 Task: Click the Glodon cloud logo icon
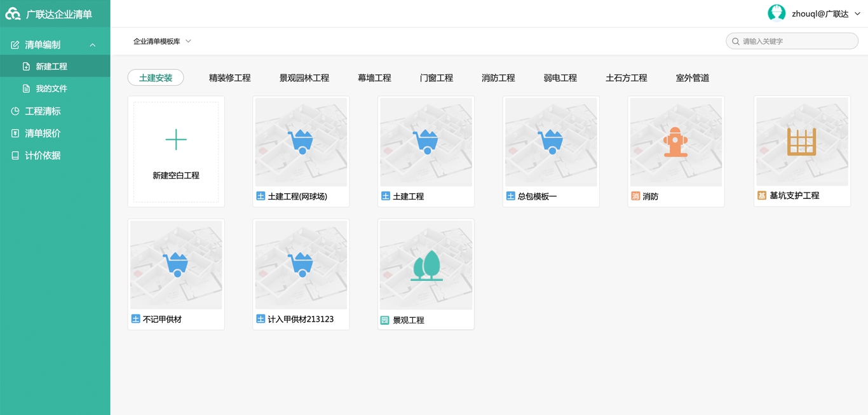pos(12,13)
